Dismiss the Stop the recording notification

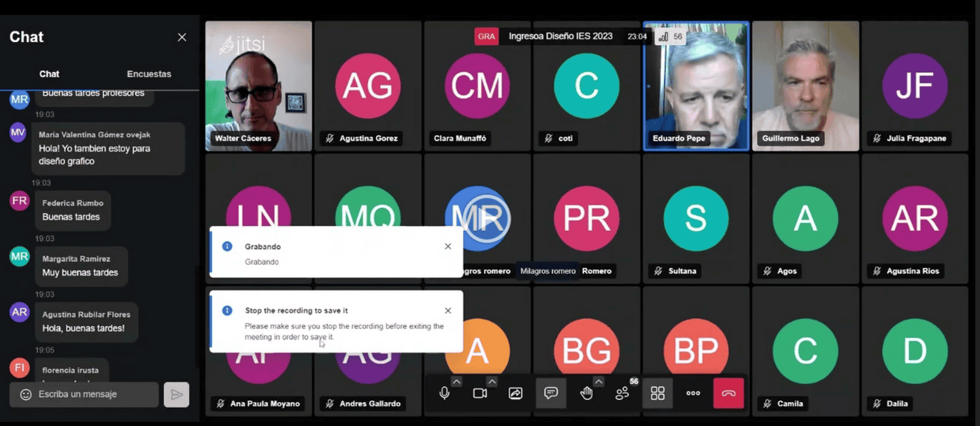pyautogui.click(x=447, y=310)
